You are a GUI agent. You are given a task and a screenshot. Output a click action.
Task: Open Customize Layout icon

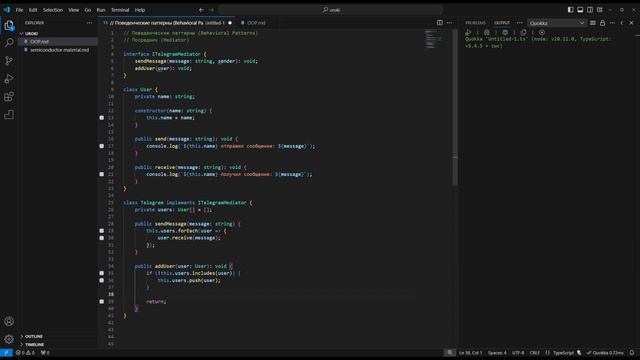pos(600,10)
